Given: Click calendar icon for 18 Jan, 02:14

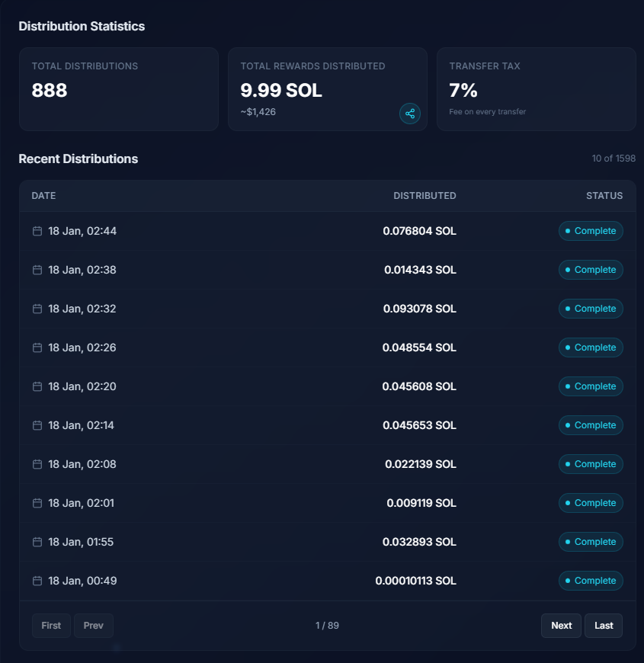Looking at the screenshot, I should [37, 425].
